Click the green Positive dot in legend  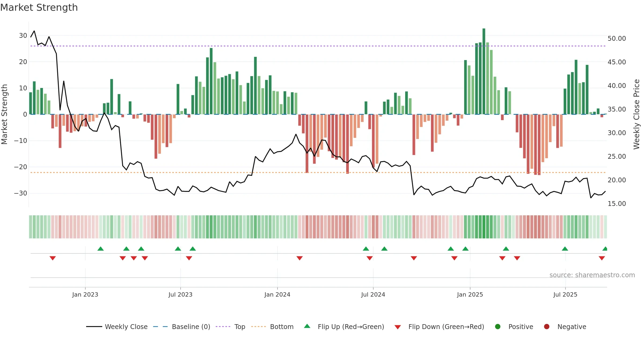pos(498,327)
